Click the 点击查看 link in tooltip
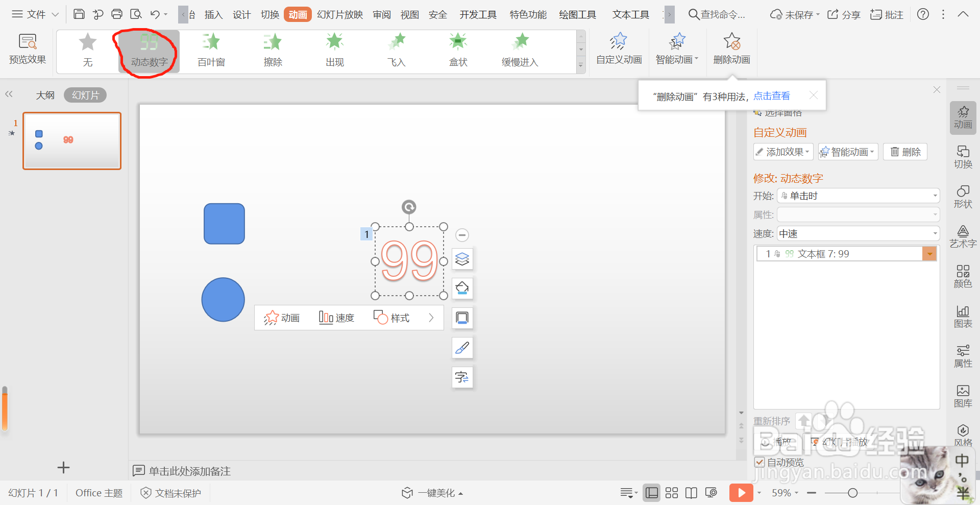 pos(772,95)
